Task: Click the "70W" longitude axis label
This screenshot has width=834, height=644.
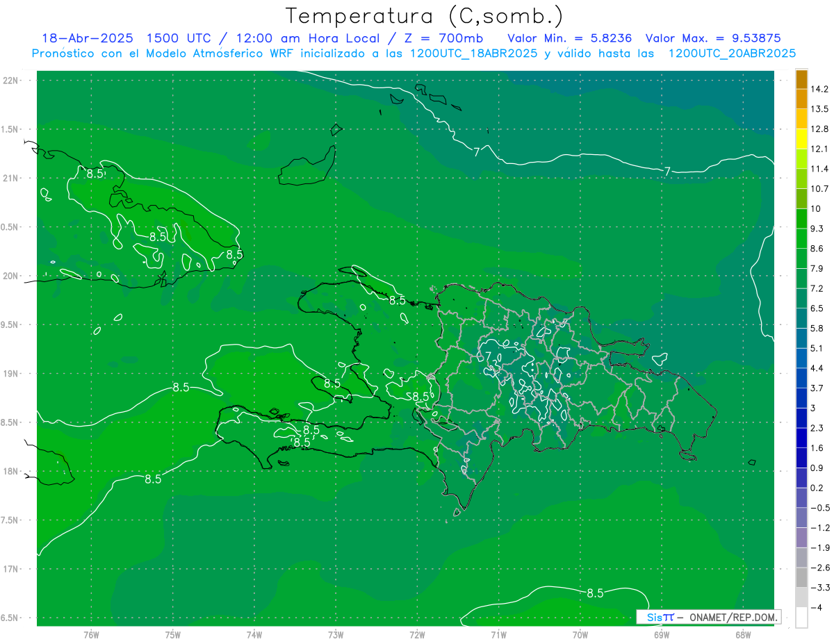Action: click(x=580, y=634)
